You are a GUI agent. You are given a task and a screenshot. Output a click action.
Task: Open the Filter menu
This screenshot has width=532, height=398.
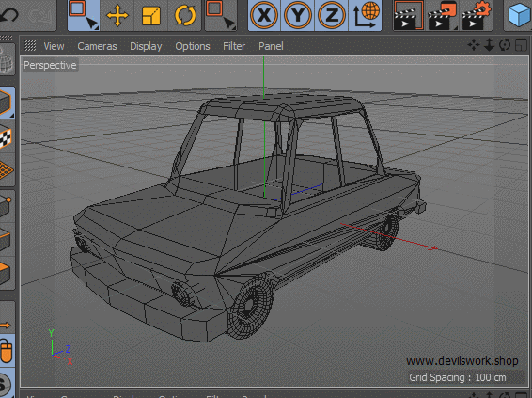click(234, 46)
